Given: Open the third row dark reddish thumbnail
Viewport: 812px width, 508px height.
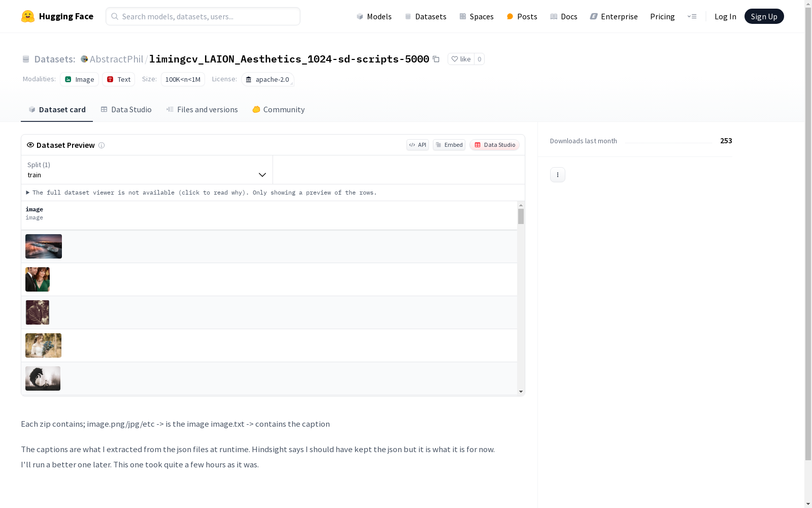Looking at the screenshot, I should [x=38, y=312].
